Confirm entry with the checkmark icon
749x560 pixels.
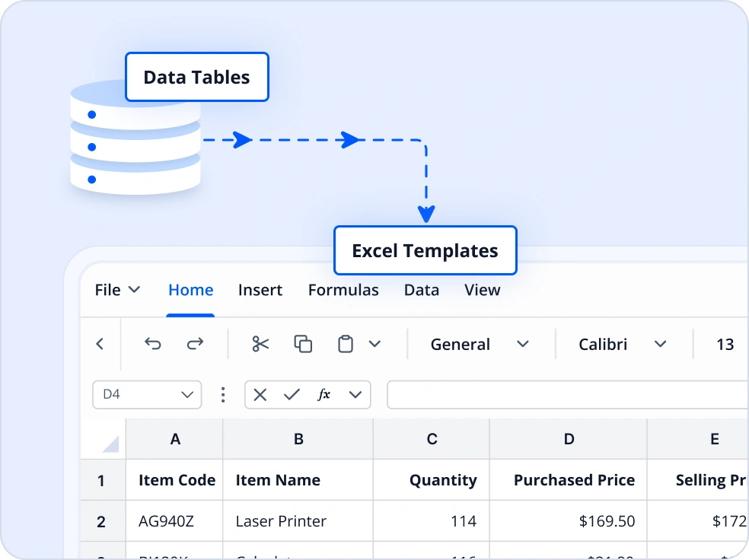point(291,395)
